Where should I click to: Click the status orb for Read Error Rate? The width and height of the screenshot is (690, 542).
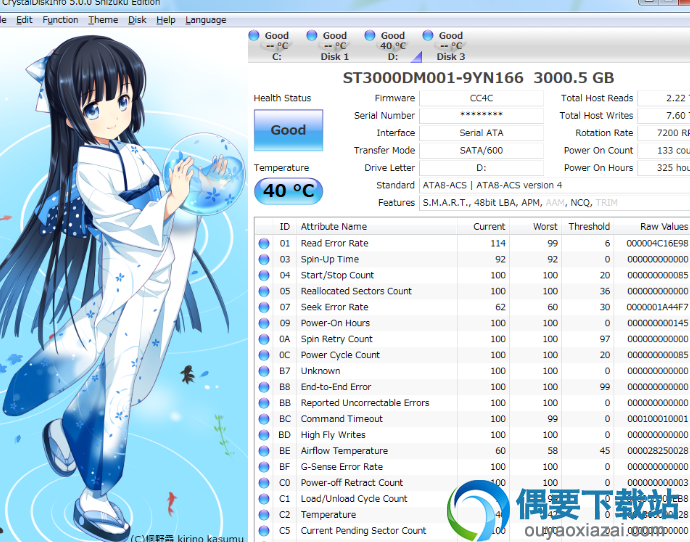(264, 243)
